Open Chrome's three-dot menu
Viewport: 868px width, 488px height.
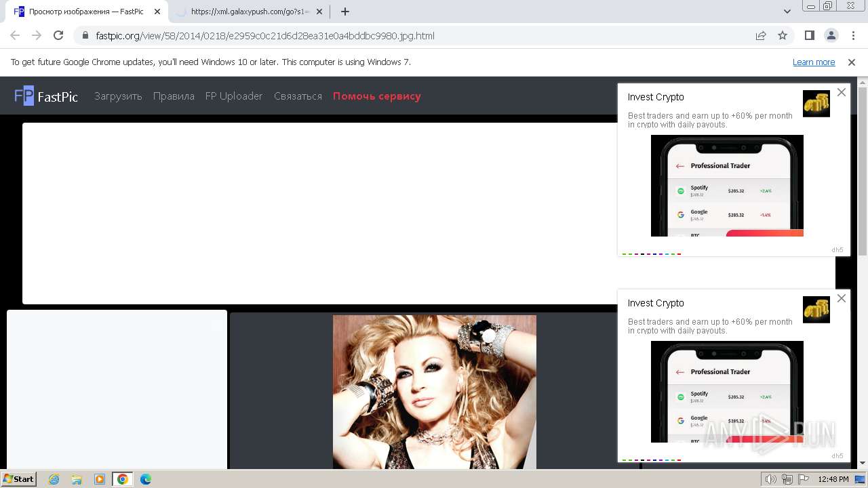point(852,36)
